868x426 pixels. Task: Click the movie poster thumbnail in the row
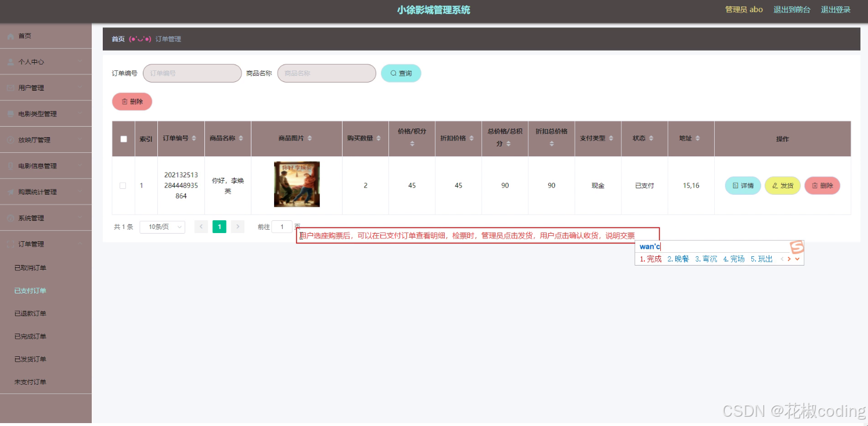pyautogui.click(x=297, y=184)
